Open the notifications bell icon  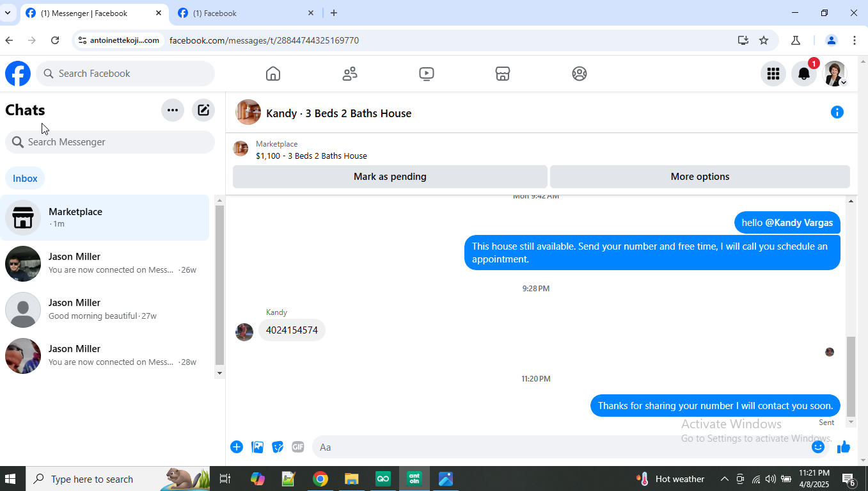coord(804,74)
